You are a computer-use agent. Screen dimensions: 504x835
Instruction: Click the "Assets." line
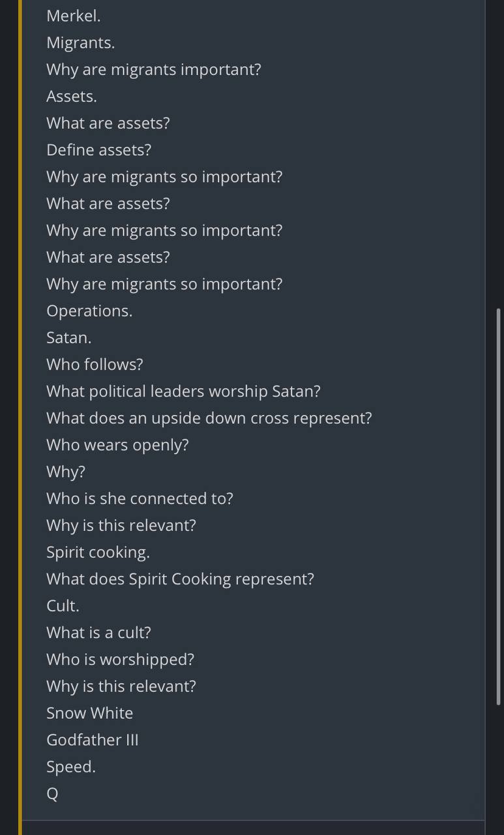[x=71, y=96]
